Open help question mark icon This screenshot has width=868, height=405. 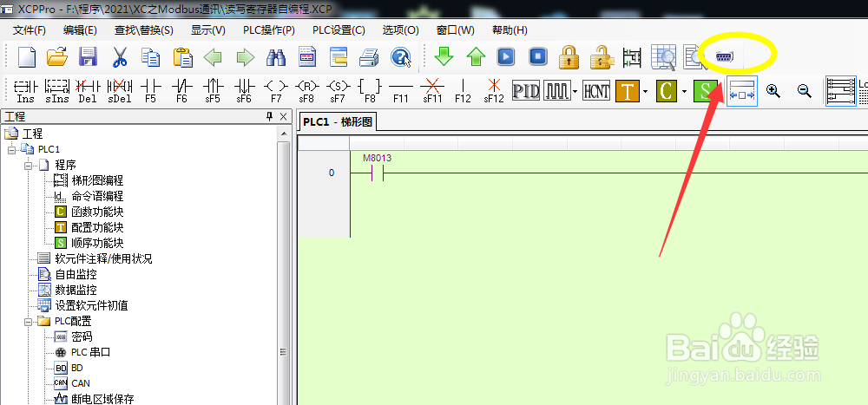[x=401, y=57]
